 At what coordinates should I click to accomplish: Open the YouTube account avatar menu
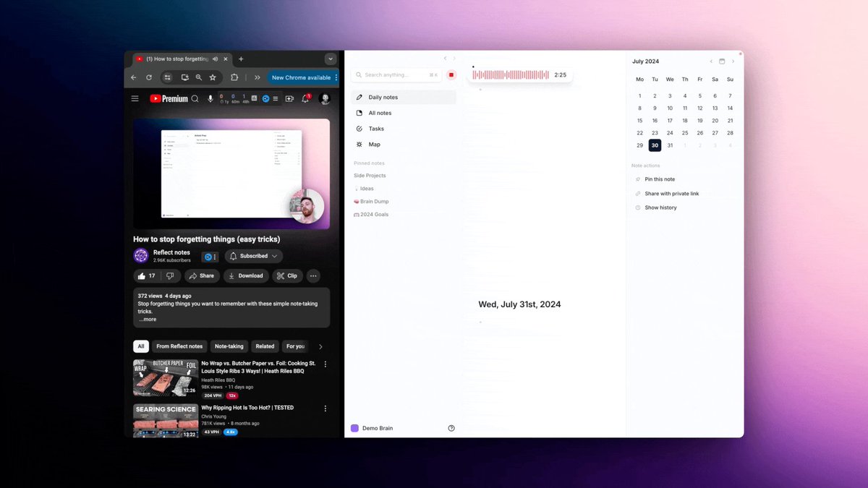tap(325, 98)
